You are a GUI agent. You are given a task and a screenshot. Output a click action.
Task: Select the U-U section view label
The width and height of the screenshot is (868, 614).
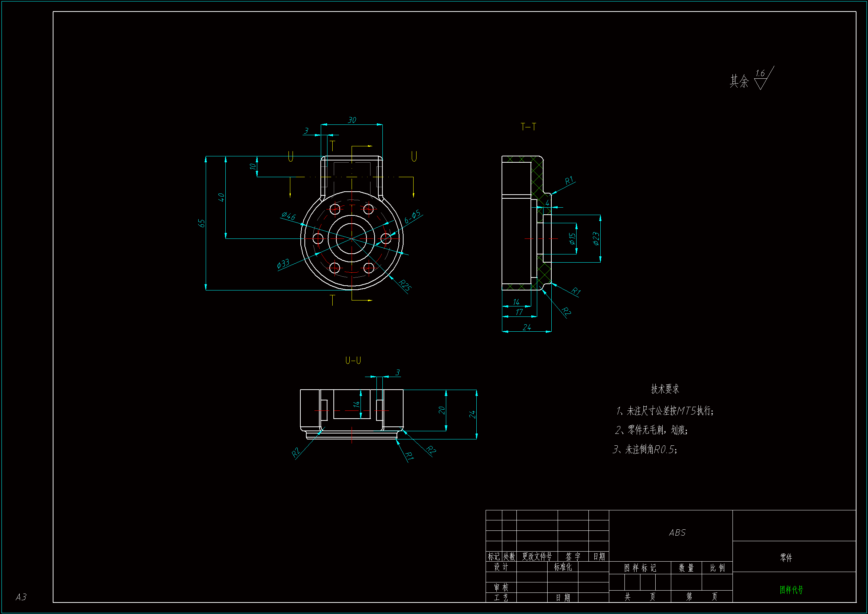(x=353, y=360)
